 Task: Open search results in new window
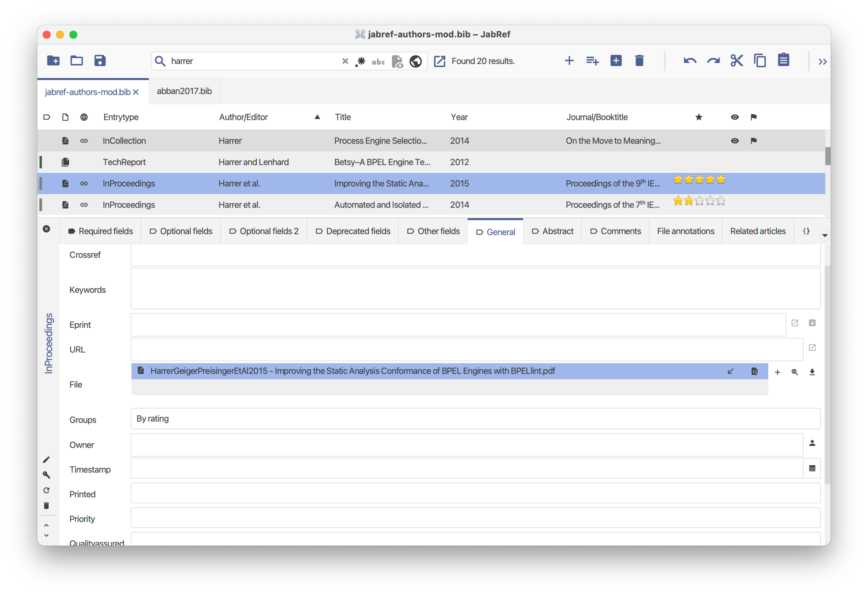439,61
